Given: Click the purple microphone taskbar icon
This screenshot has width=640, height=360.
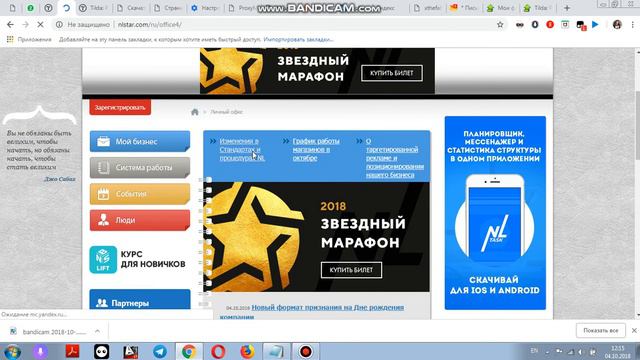Looking at the screenshot, I should click(x=40, y=351).
